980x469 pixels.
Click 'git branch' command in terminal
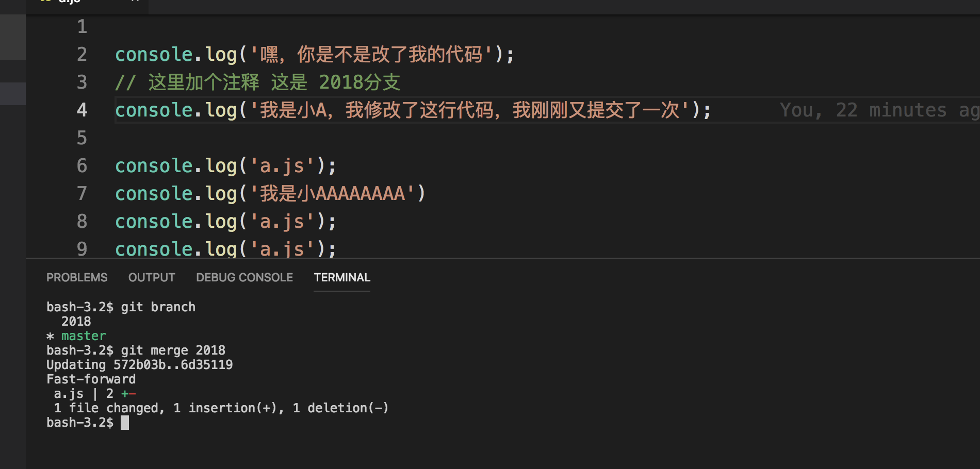158,307
